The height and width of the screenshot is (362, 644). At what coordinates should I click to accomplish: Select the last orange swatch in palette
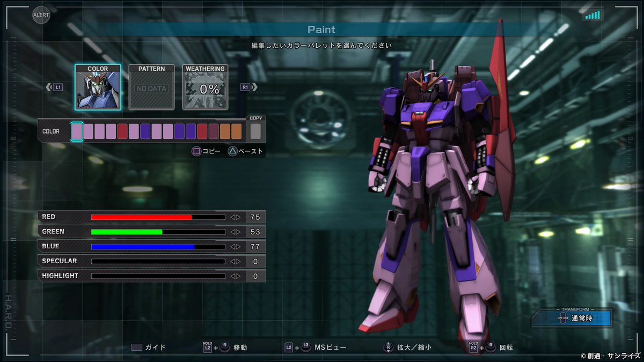237,131
